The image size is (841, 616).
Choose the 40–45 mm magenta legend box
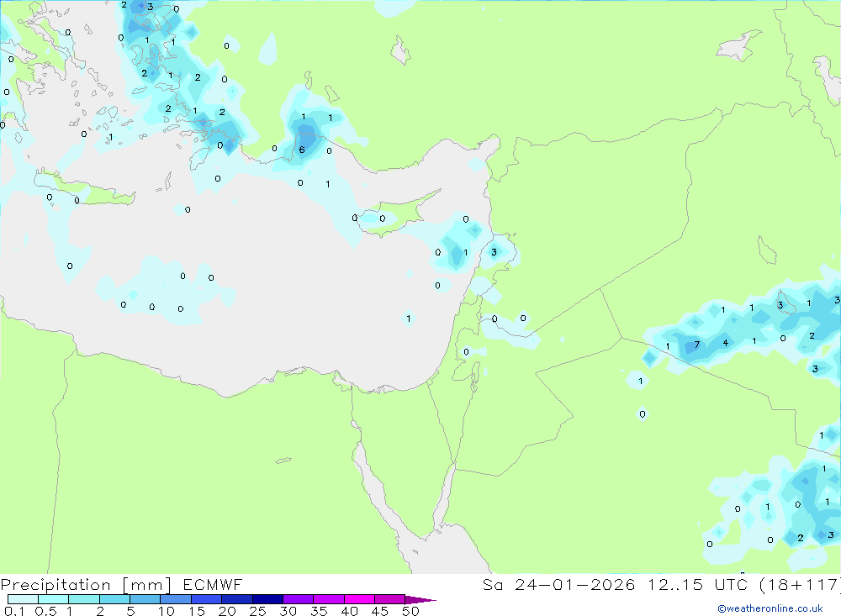tap(359, 599)
